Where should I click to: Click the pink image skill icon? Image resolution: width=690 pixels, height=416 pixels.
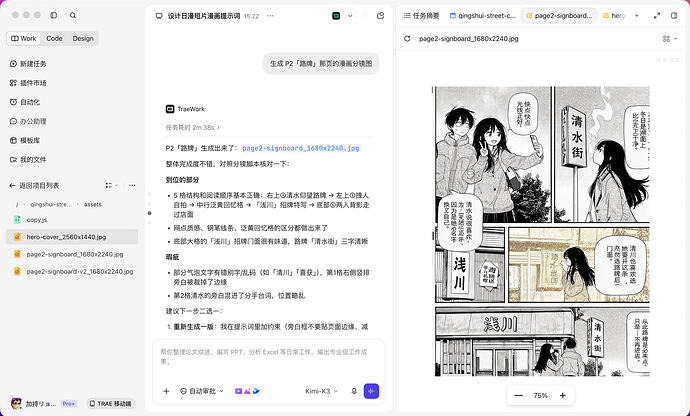(x=247, y=391)
